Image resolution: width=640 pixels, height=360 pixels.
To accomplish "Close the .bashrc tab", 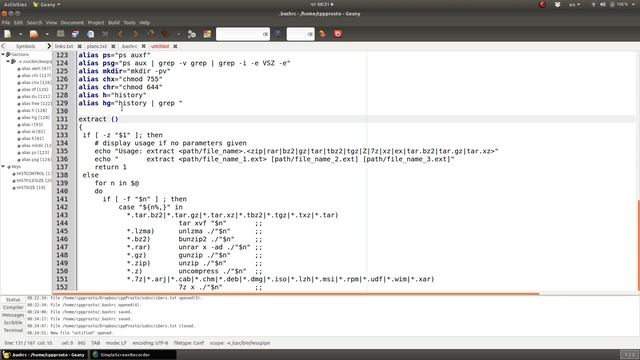I will (x=144, y=47).
